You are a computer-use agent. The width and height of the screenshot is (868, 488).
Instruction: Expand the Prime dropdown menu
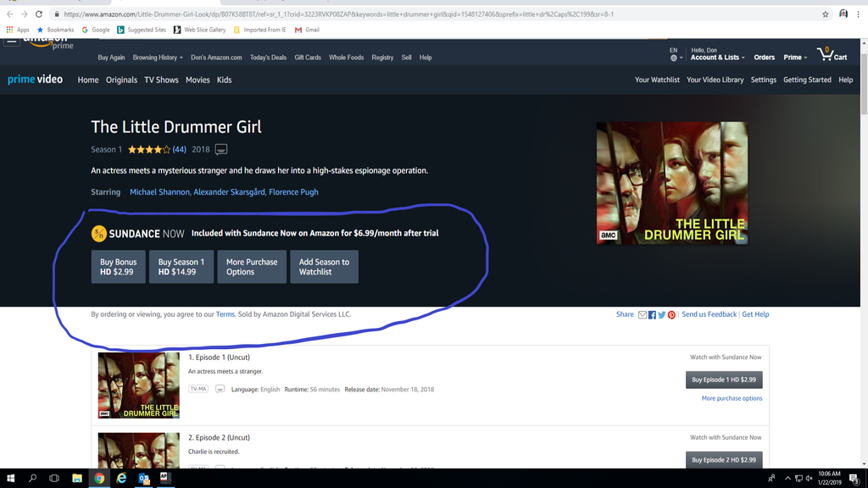[x=795, y=58]
